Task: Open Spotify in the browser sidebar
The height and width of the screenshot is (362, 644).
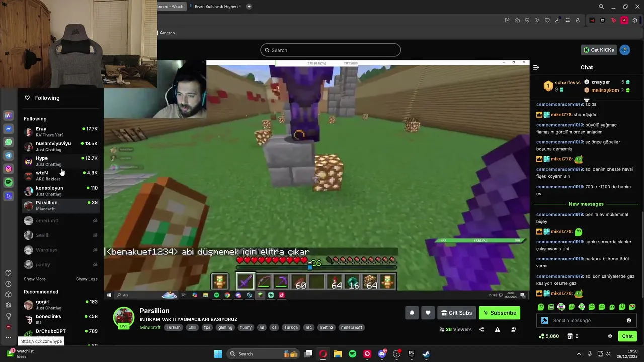Action: [9, 183]
